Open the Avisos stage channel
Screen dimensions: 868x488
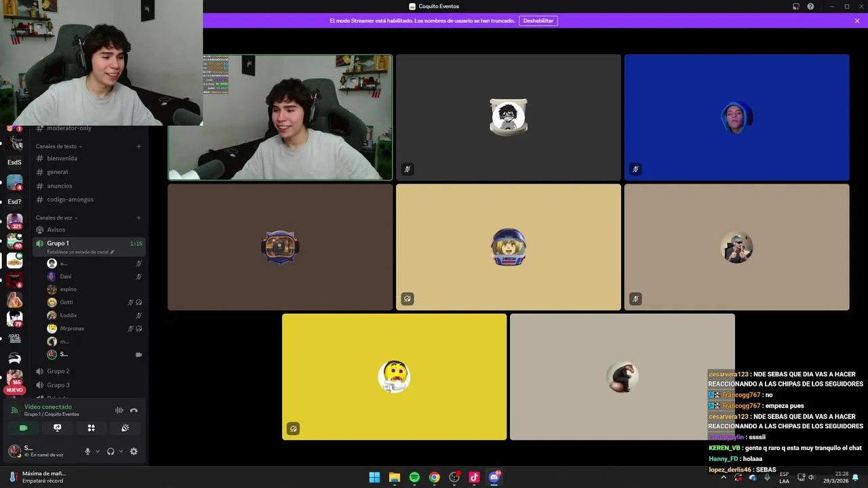point(88,230)
